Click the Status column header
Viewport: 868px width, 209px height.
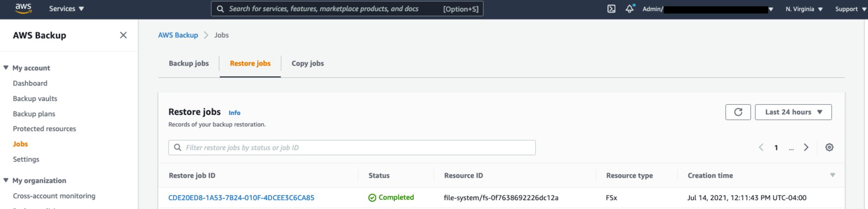click(379, 176)
